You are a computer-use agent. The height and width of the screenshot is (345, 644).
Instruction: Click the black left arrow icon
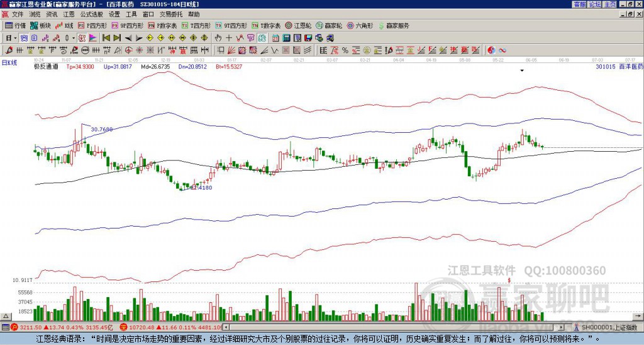coord(128,38)
